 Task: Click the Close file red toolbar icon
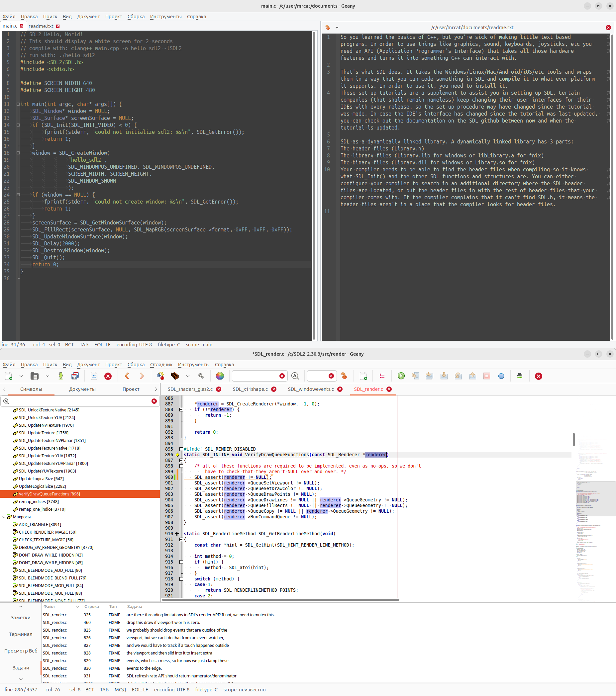[108, 376]
